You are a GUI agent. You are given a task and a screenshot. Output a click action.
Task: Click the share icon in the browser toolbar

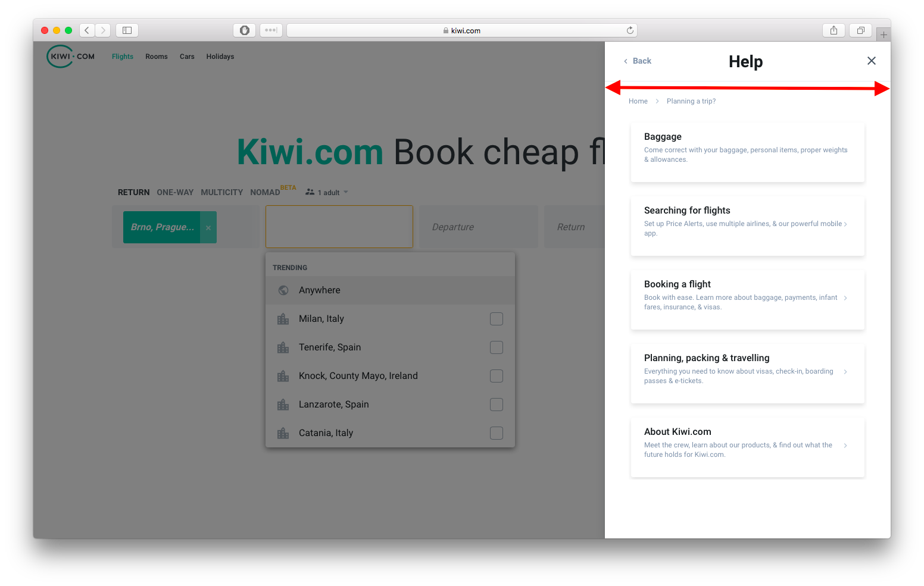pos(833,30)
